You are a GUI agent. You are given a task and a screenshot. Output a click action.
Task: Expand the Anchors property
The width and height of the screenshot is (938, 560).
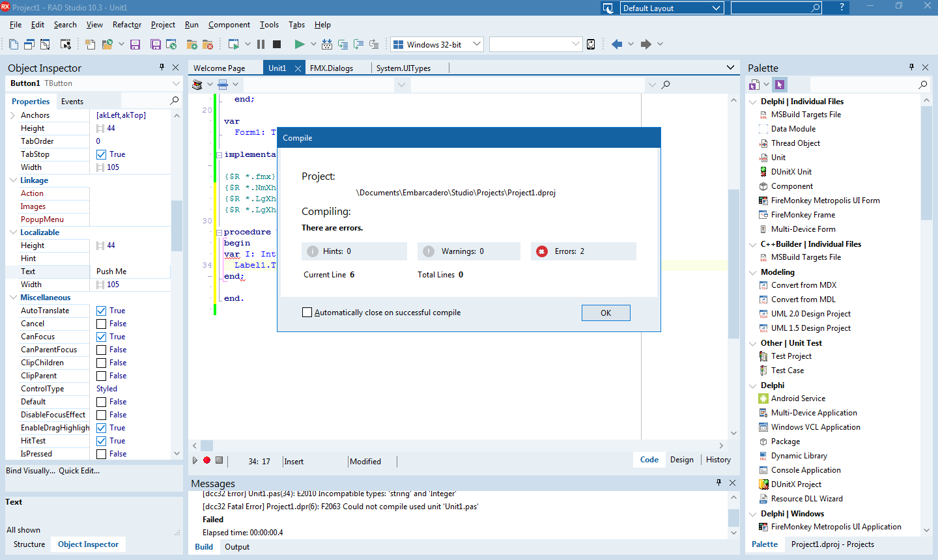click(13, 115)
